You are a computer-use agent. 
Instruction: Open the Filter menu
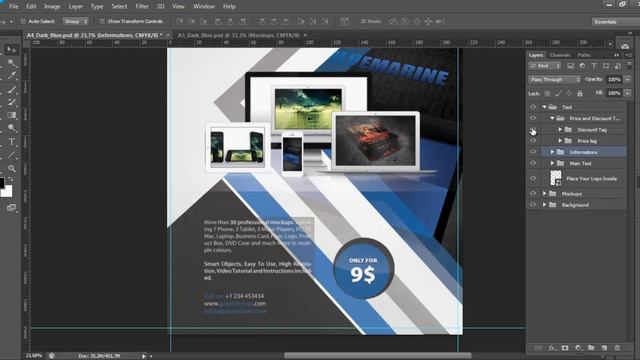tap(142, 6)
